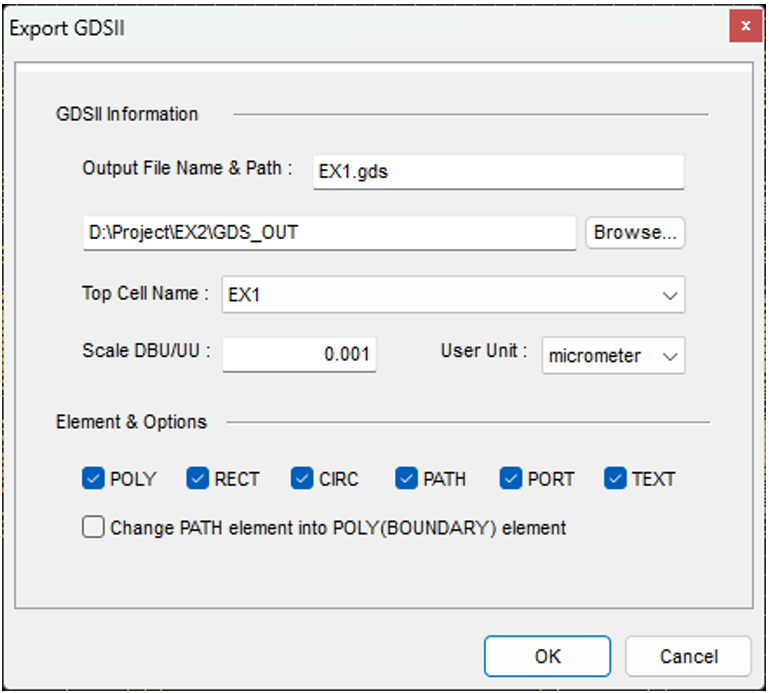769x693 pixels.
Task: Open the User Unit micrometer dropdown
Action: click(x=614, y=355)
